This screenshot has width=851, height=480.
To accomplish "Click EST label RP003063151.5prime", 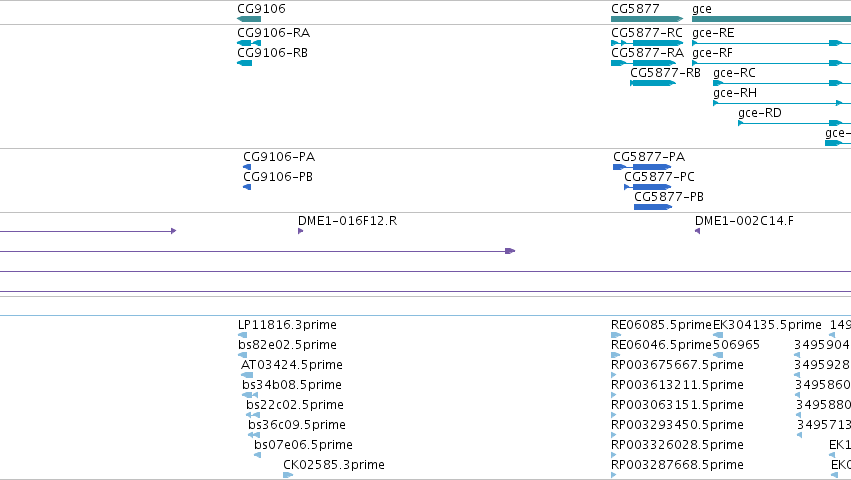I will [677, 405].
